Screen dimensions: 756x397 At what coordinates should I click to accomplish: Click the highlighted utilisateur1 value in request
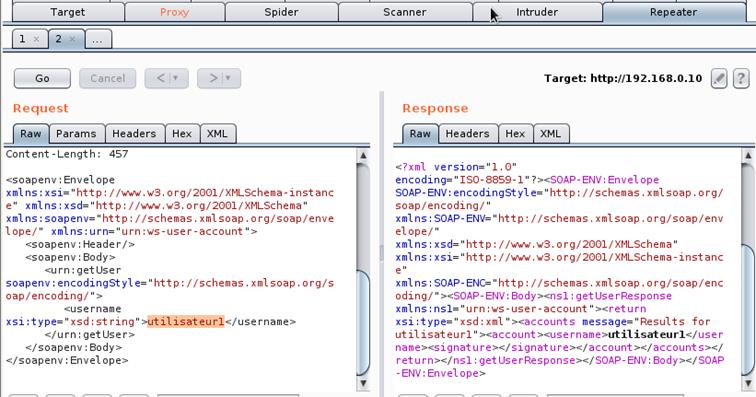point(186,321)
